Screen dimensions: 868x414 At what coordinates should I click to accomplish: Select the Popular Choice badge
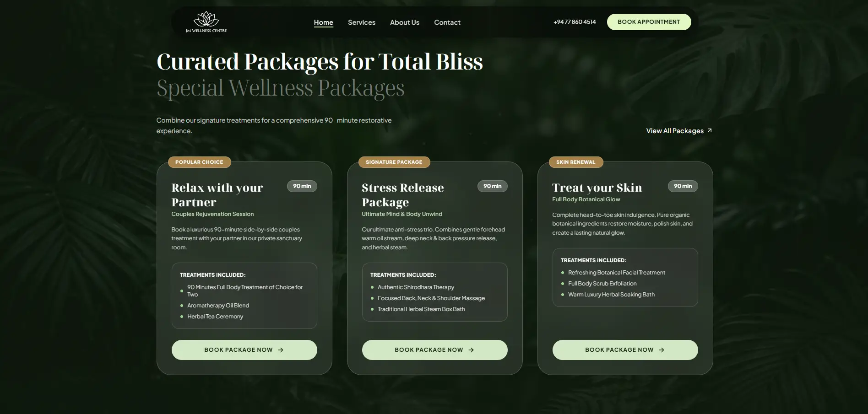tap(199, 162)
